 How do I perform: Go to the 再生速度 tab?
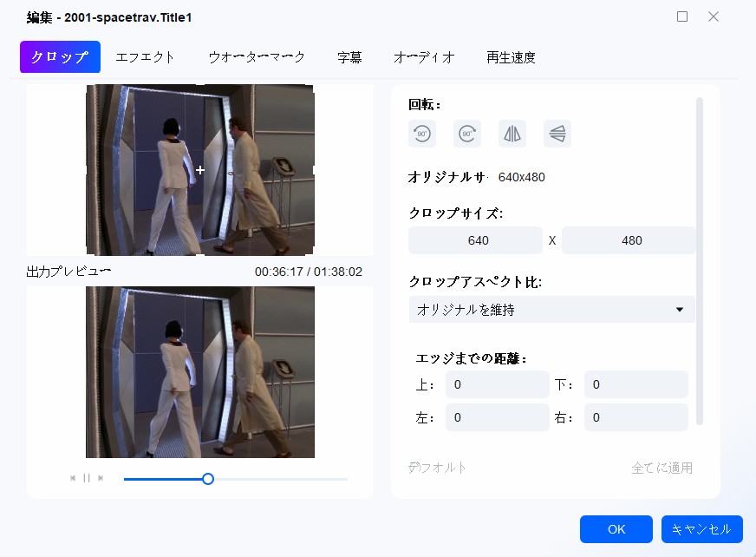pos(511,57)
